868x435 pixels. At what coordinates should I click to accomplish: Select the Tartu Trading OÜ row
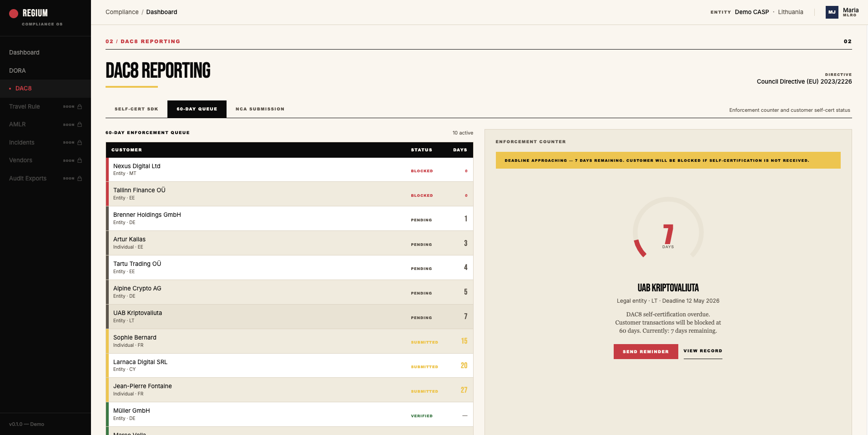point(289,268)
